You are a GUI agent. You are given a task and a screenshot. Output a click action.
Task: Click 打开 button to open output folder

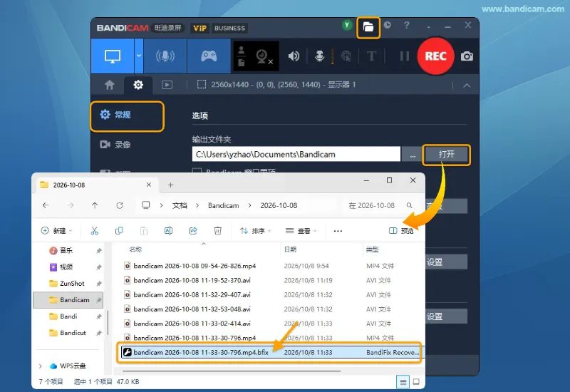click(x=446, y=155)
